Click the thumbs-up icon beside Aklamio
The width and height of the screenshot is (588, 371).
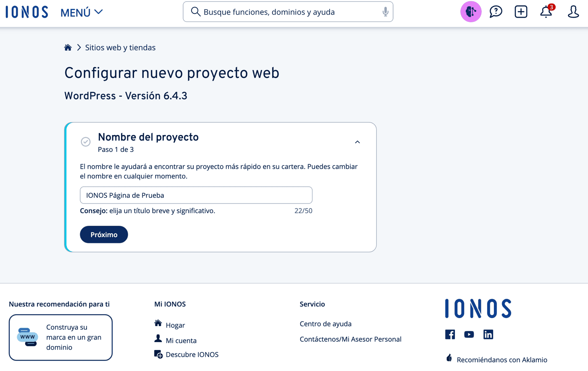449,358
